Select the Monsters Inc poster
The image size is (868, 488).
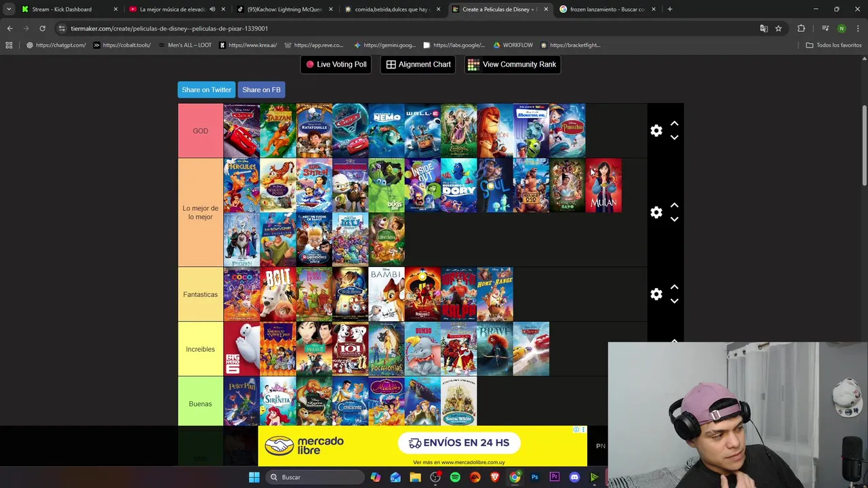coord(531,131)
